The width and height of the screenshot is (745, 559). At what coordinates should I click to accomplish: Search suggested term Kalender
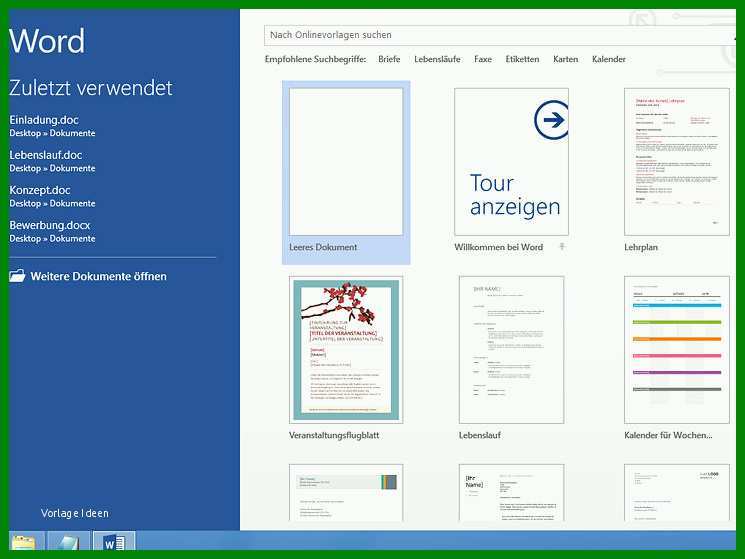point(609,59)
